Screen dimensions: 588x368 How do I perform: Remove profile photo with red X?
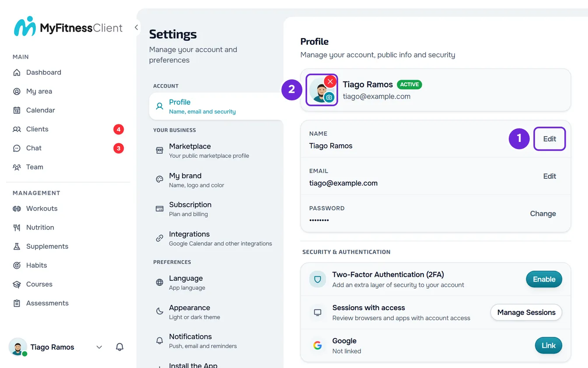330,81
